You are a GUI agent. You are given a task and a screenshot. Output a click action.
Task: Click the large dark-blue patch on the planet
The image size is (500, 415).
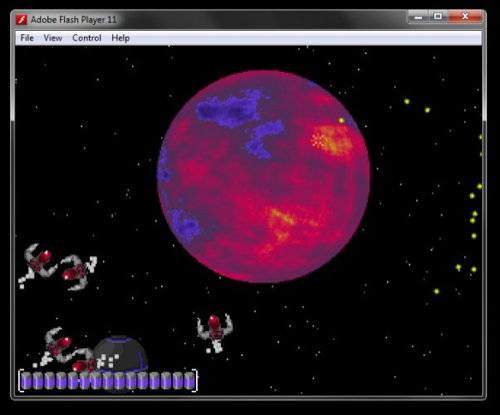228,108
